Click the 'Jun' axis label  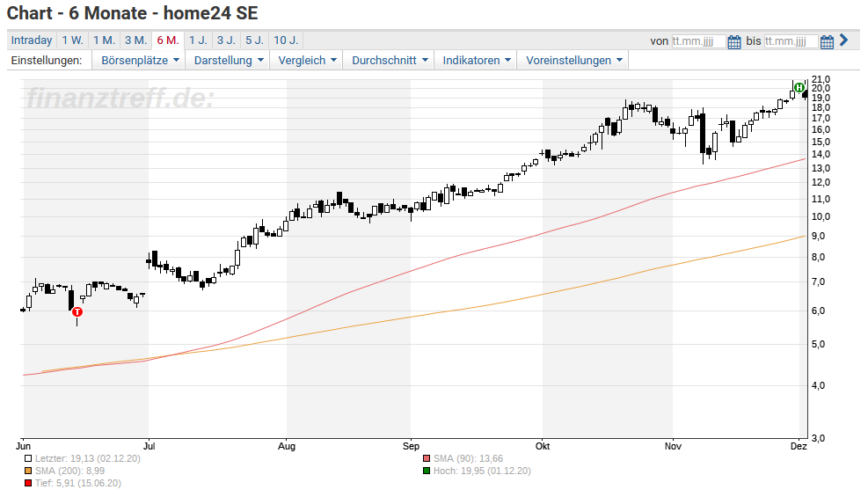click(x=23, y=446)
